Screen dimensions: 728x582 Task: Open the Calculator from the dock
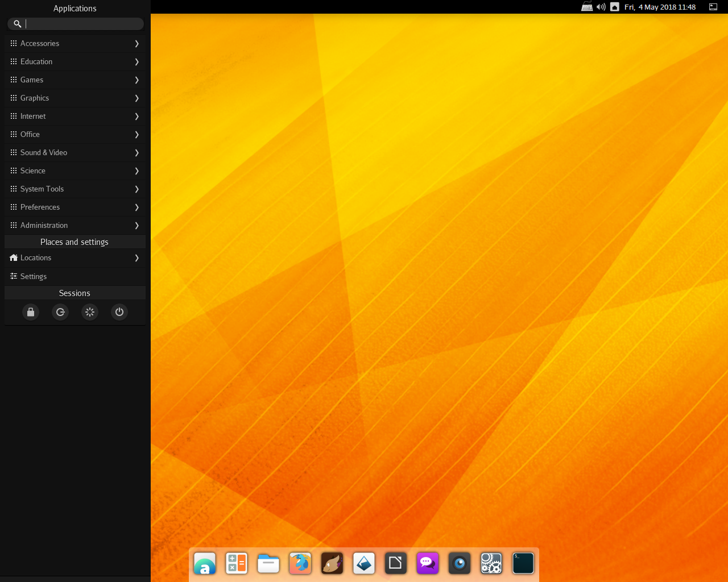click(x=236, y=563)
